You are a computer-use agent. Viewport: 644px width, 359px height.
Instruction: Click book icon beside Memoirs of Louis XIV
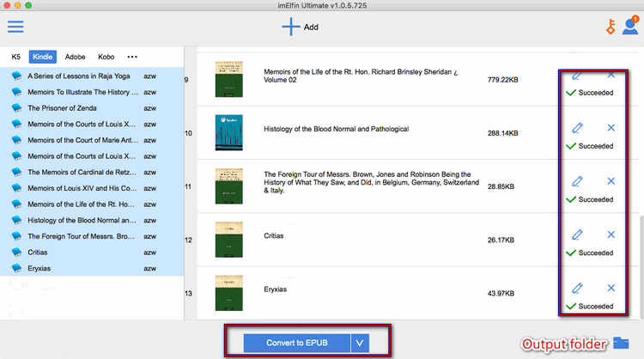(x=16, y=188)
